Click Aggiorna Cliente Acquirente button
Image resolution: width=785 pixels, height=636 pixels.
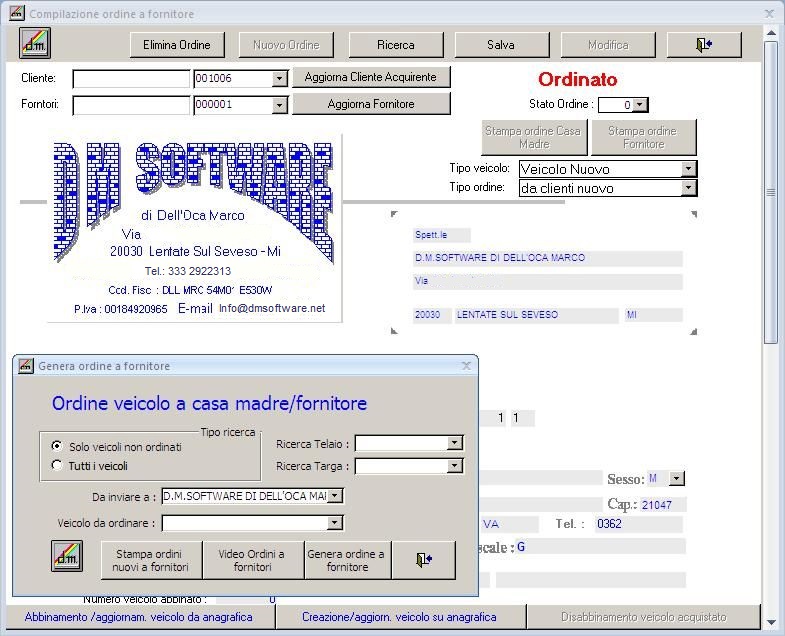(x=371, y=77)
